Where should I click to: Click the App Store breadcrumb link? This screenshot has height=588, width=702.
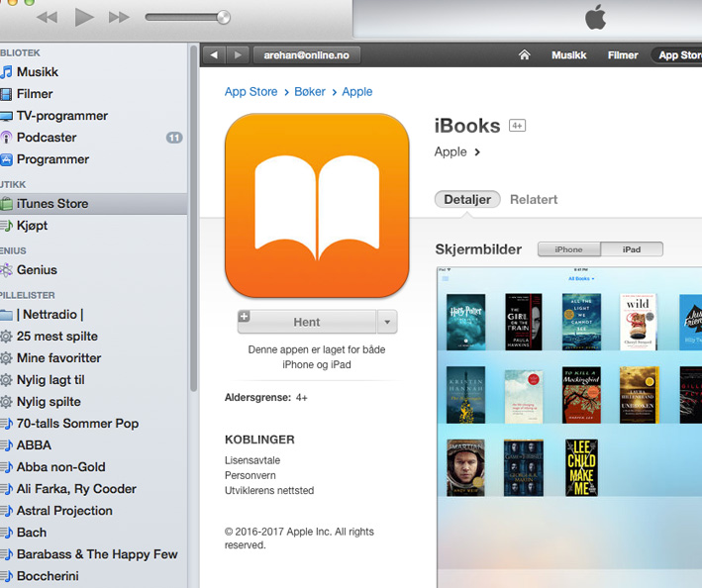[251, 92]
